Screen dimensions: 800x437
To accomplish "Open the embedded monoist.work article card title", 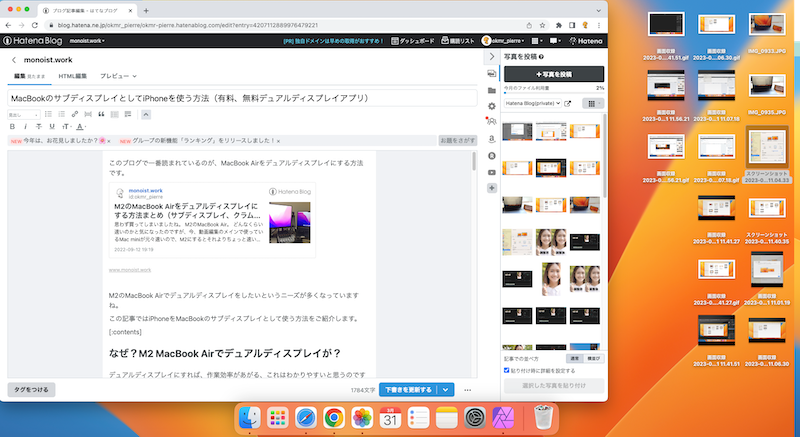I will pyautogui.click(x=186, y=211).
